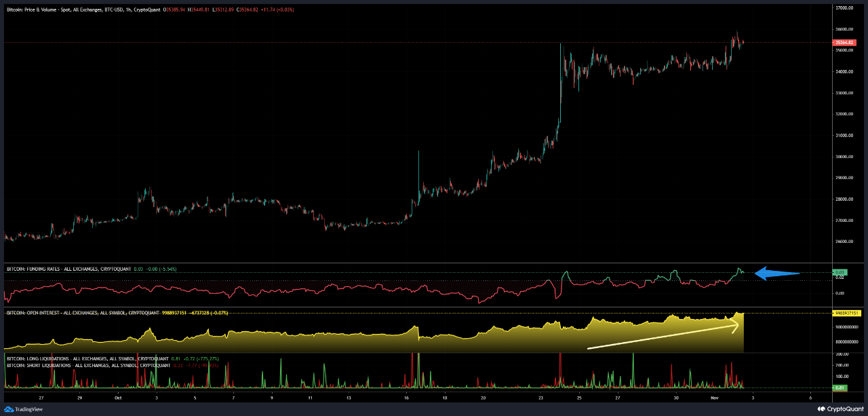Viewport: 868px width, 416px height.
Task: Click the high price H35449.81 in the legend
Action: pos(198,10)
